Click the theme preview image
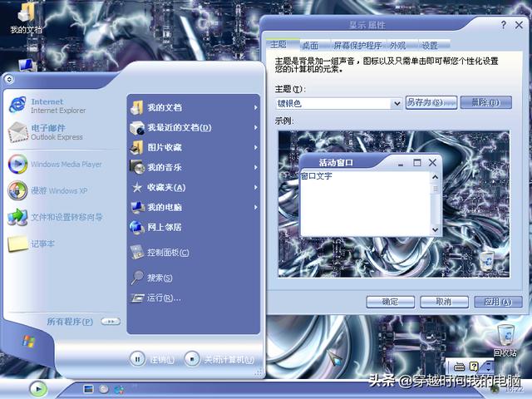 pos(393,204)
